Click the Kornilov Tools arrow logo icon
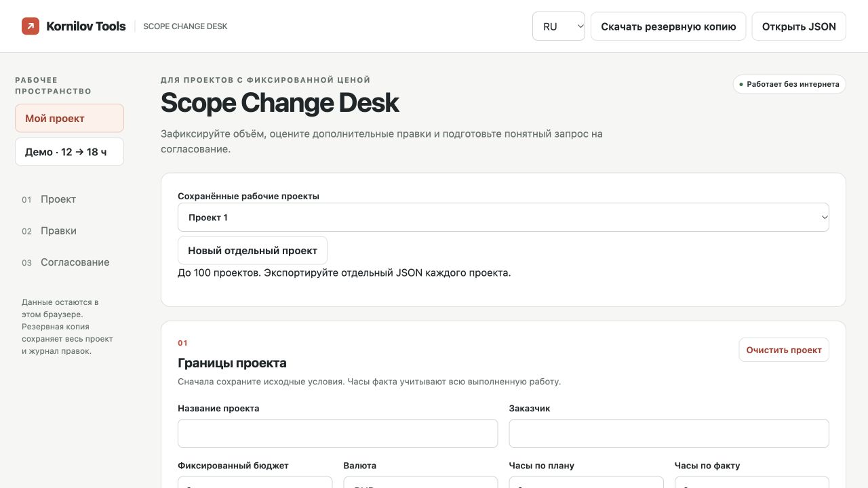Screen dimensions: 868x488 [x=31, y=26]
